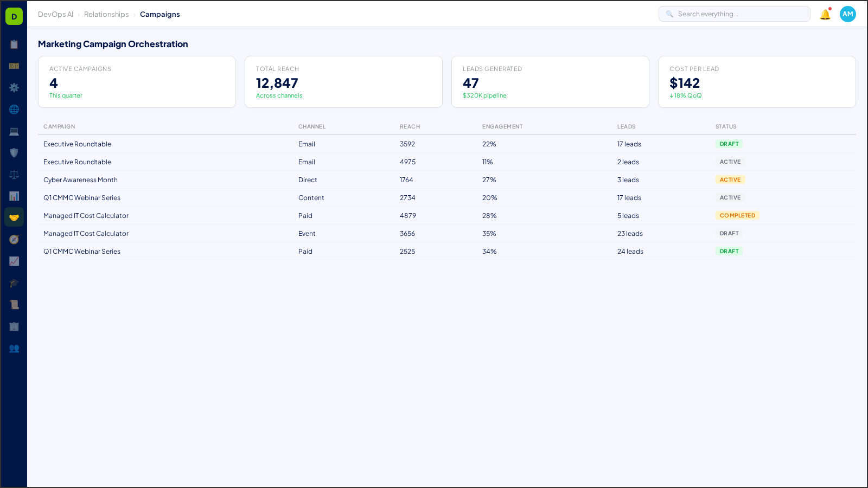This screenshot has width=868, height=488.
Task: Open the compass explore section
Action: [14, 239]
